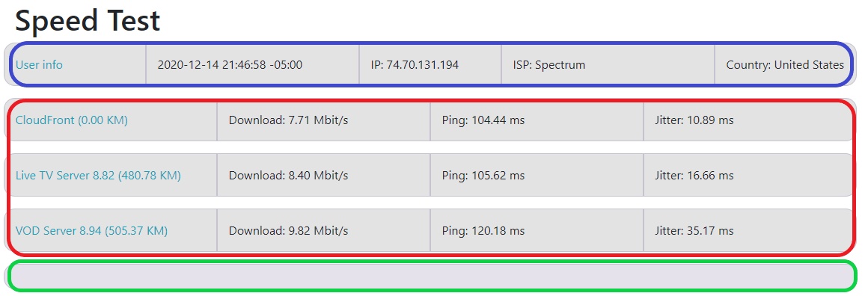
Task: Click Live TV Ping 105.62 ms cell
Action: tap(537, 176)
